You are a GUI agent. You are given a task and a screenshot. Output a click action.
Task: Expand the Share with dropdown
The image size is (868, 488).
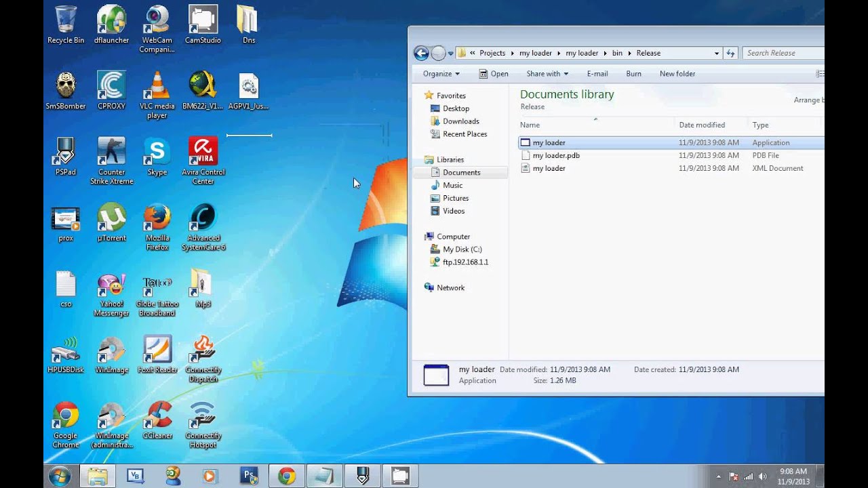[547, 74]
